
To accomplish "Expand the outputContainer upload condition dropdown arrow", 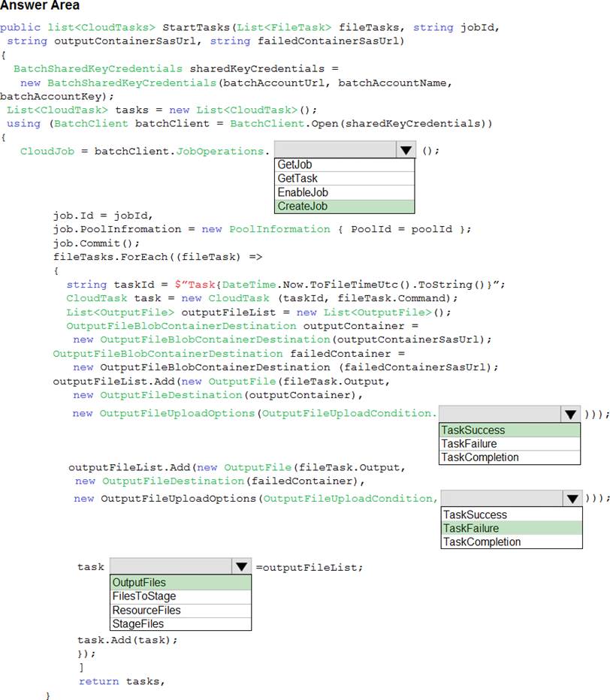I will point(570,414).
